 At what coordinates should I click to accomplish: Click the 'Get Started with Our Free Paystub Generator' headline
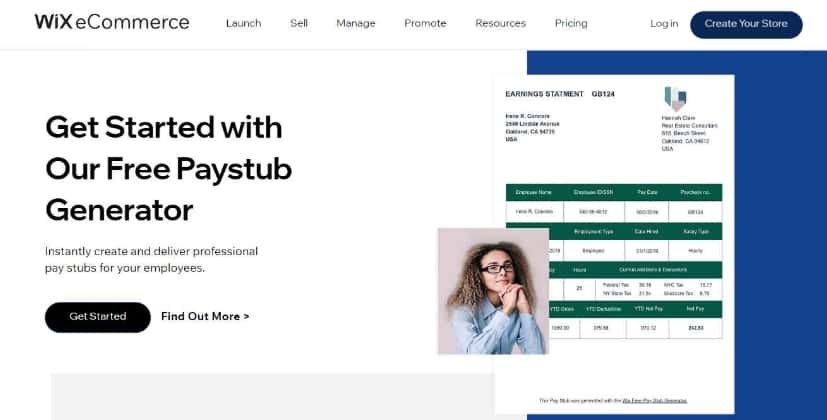tap(169, 169)
